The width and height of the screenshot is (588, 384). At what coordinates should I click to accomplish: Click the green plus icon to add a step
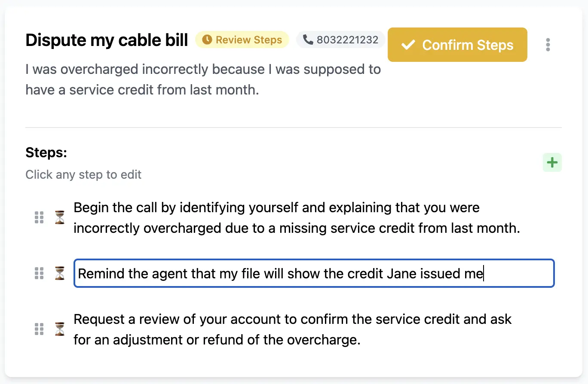click(552, 163)
